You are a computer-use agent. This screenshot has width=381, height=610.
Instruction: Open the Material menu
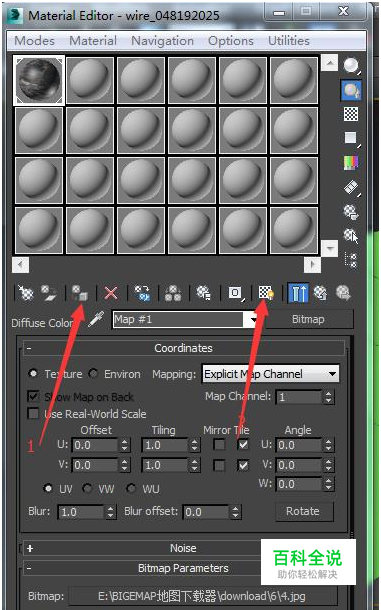point(93,40)
